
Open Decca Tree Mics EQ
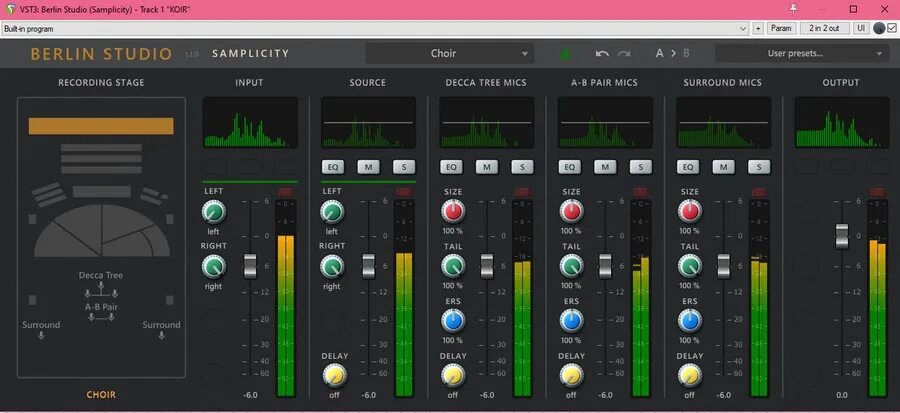pos(451,167)
